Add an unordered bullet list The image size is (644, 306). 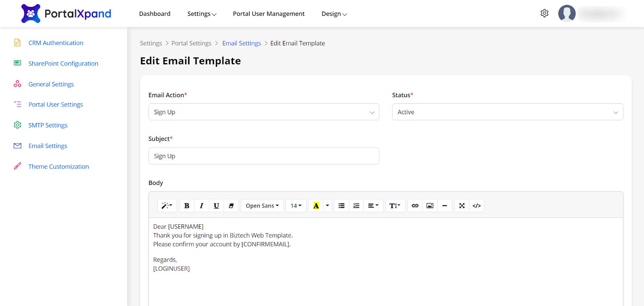[341, 205]
